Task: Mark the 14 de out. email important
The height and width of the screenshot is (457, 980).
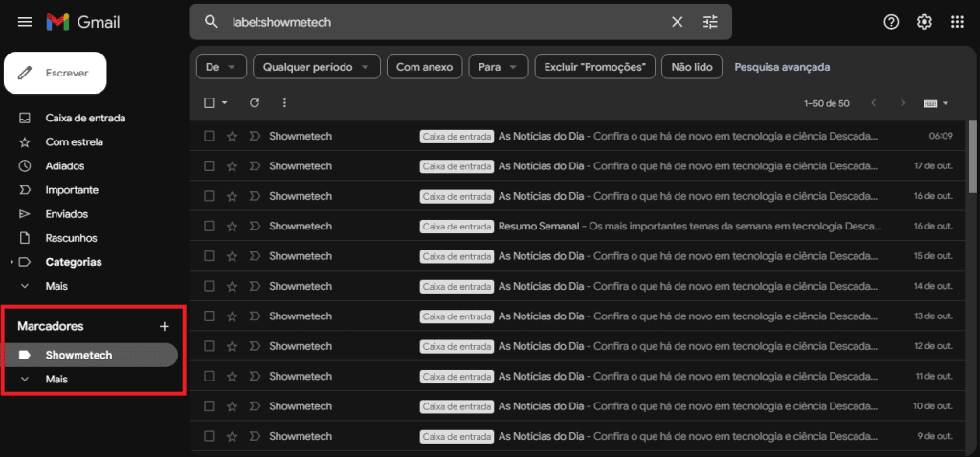Action: pos(254,286)
